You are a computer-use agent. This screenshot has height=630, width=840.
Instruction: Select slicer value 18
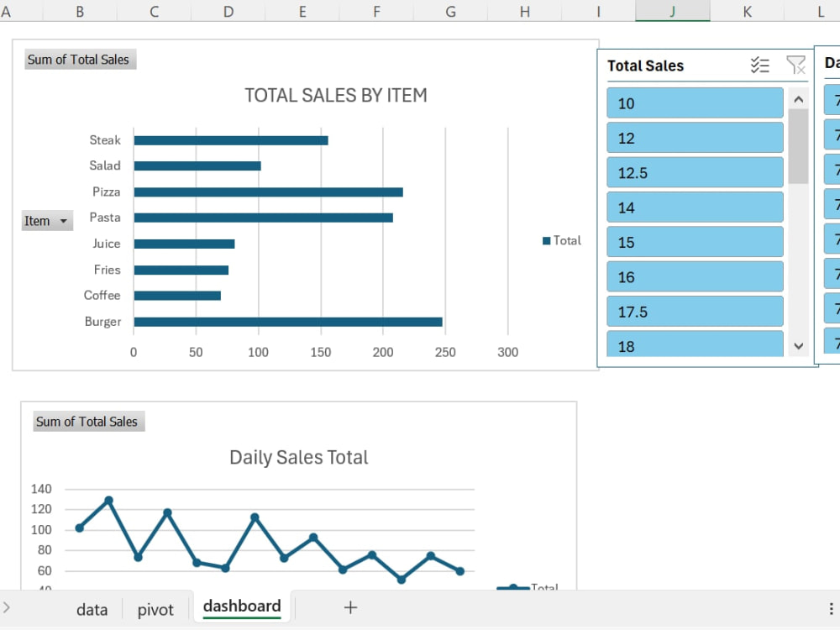[x=695, y=344]
